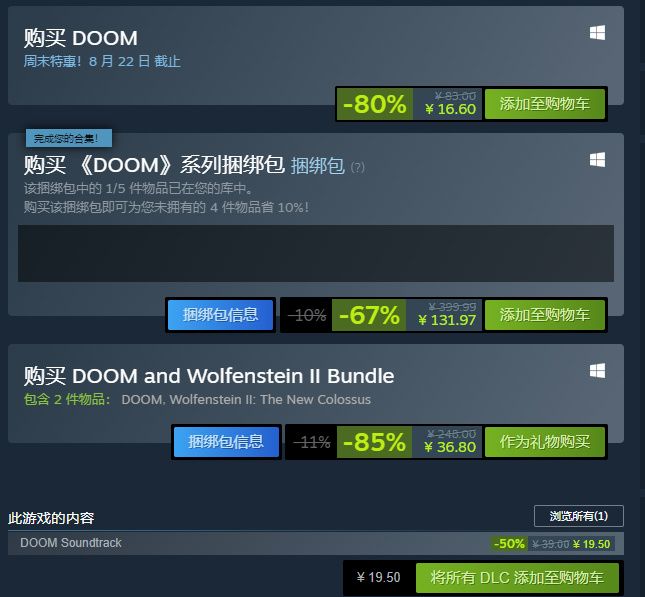645x597 pixels.
Task: Open the DOOM Soundtrack DLC row
Action: 316,543
